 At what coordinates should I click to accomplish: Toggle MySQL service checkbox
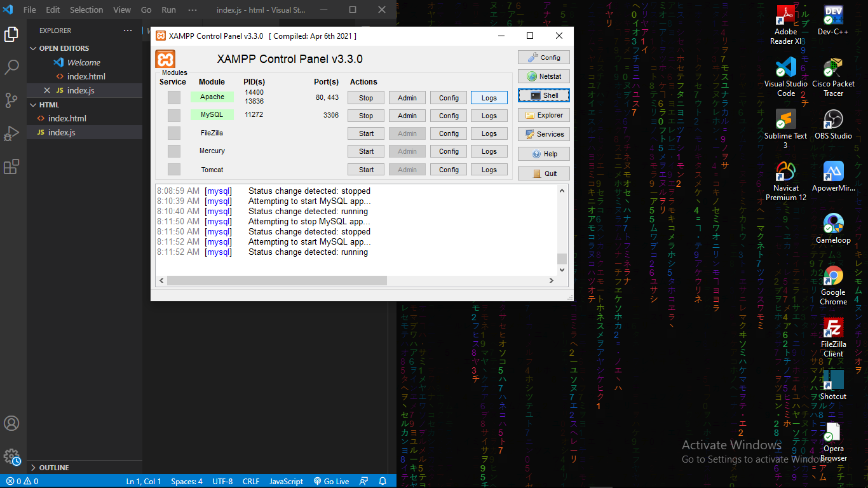point(174,115)
